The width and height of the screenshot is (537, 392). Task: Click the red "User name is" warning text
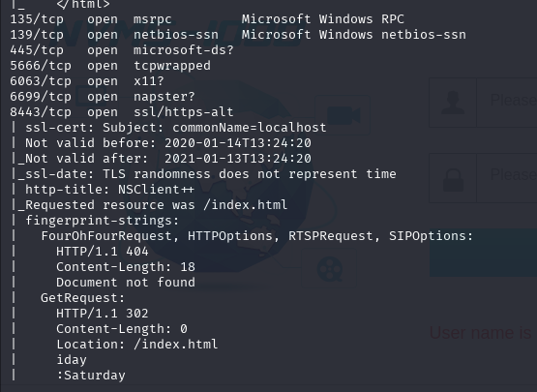[480, 333]
